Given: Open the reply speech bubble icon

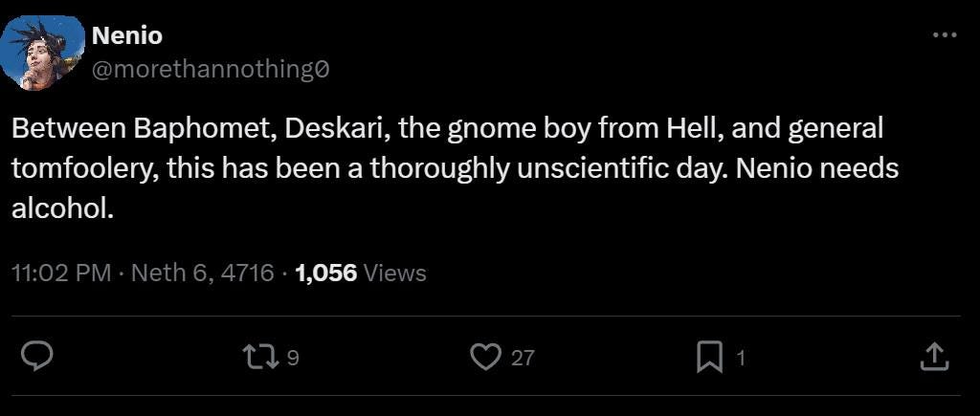Looking at the screenshot, I should tap(37, 358).
